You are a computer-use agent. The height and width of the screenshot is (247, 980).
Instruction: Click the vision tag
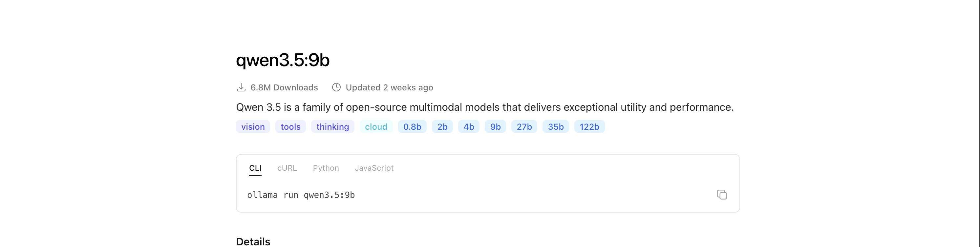click(x=253, y=127)
